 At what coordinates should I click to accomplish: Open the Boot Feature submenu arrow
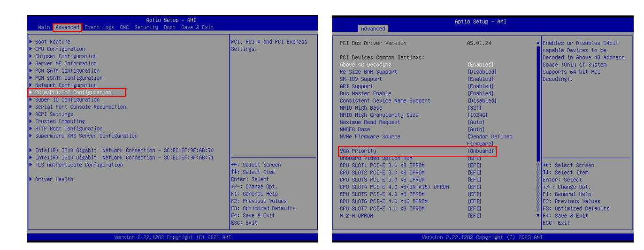pos(31,42)
